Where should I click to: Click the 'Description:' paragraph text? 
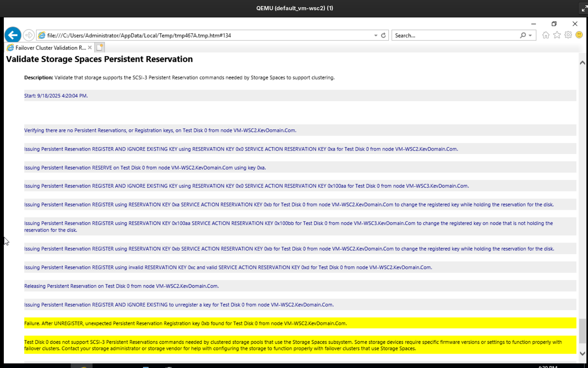pyautogui.click(x=179, y=78)
